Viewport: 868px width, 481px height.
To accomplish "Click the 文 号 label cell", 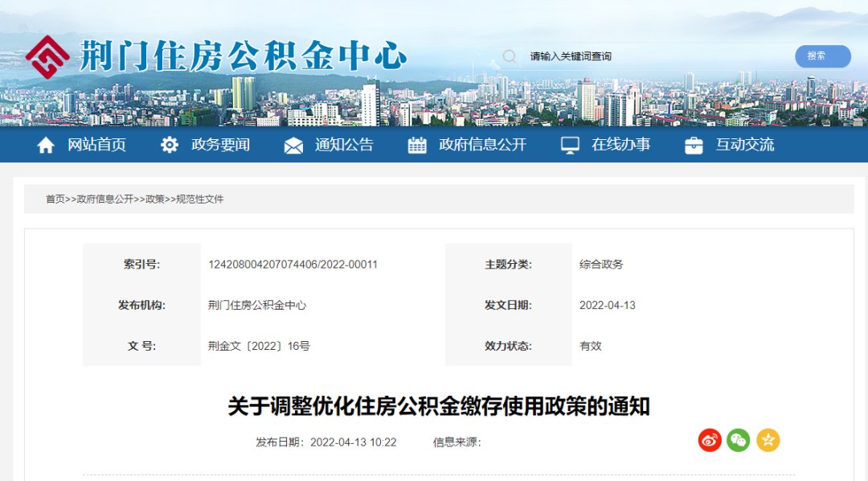I will click(141, 347).
